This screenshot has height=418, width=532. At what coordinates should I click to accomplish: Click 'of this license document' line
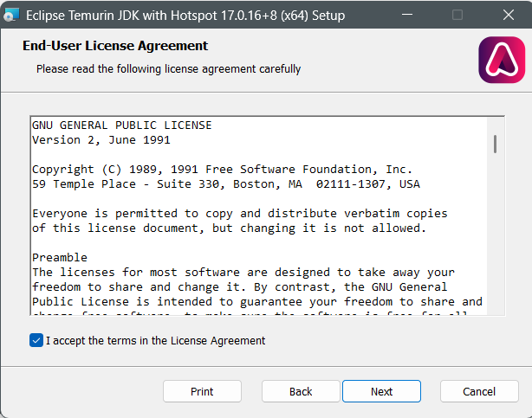point(229,228)
